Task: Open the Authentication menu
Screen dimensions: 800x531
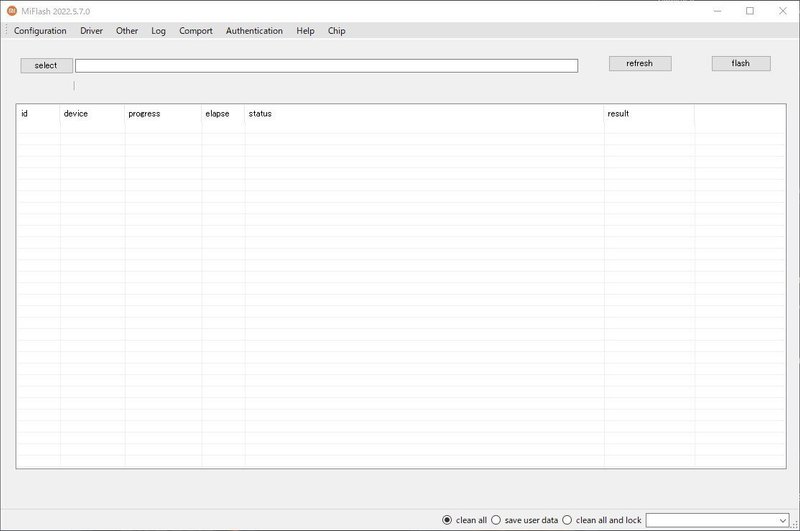Action: tap(254, 31)
